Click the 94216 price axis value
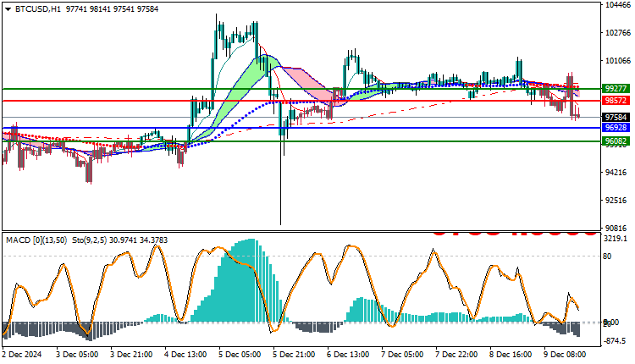The height and width of the screenshot is (364, 635). coord(616,173)
